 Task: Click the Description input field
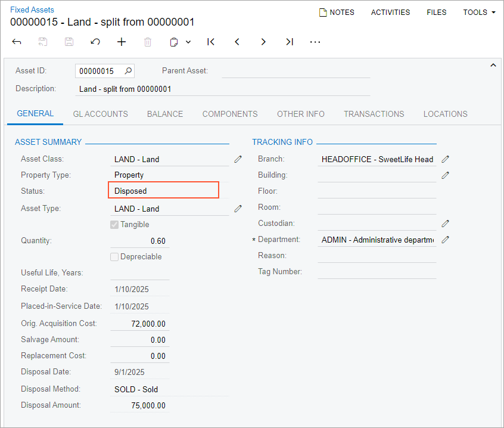(x=222, y=89)
